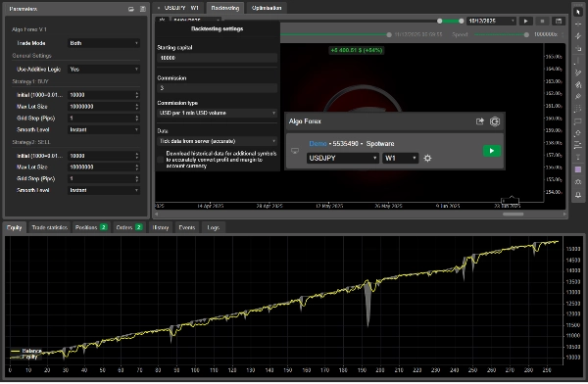Click the Starting capital input field
Screen dimensions: 588x384
click(218, 58)
